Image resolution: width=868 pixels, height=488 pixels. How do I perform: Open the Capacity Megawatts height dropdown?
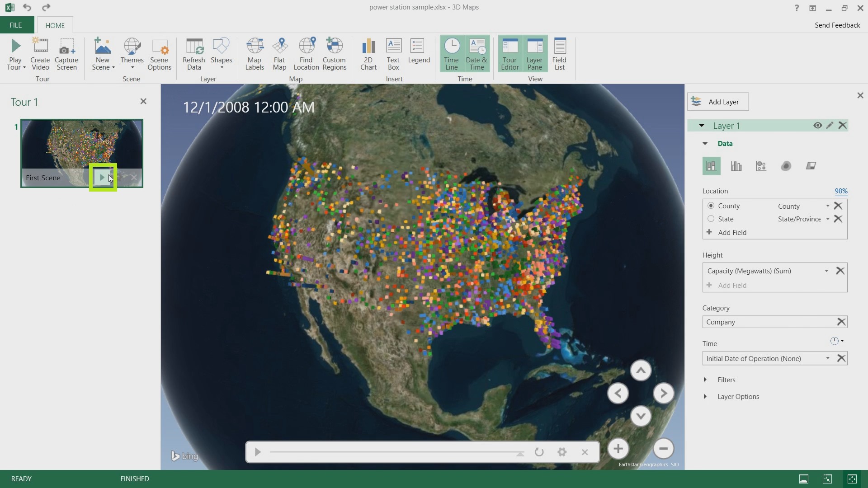pos(826,271)
